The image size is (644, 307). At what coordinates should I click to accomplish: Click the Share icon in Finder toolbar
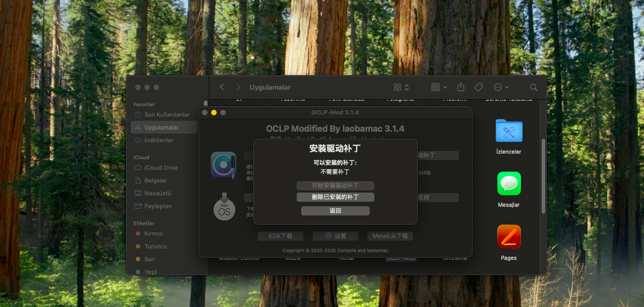point(461,87)
